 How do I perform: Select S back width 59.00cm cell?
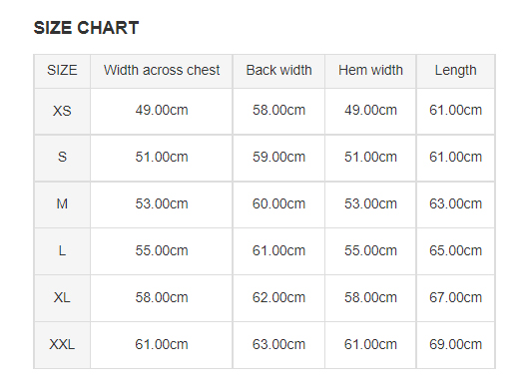click(278, 158)
